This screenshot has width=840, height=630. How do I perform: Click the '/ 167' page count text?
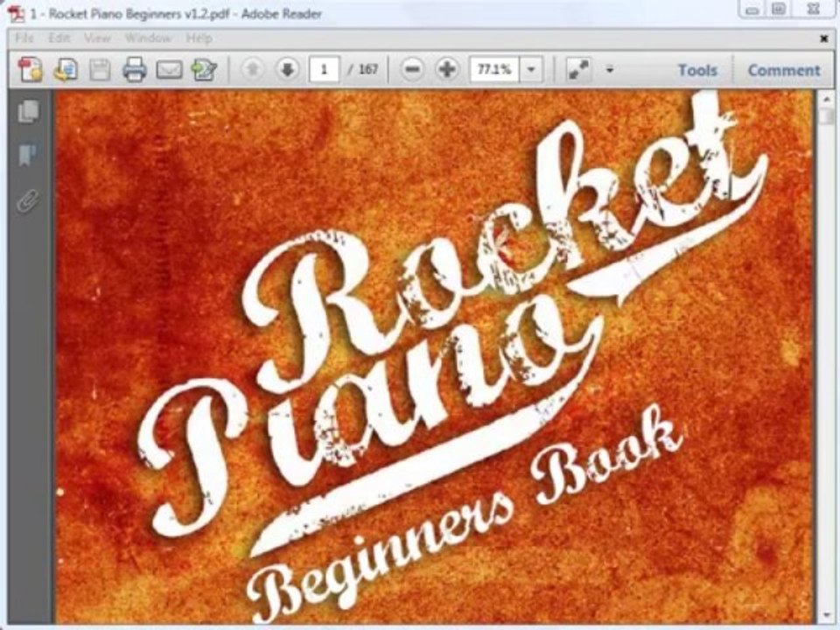362,69
